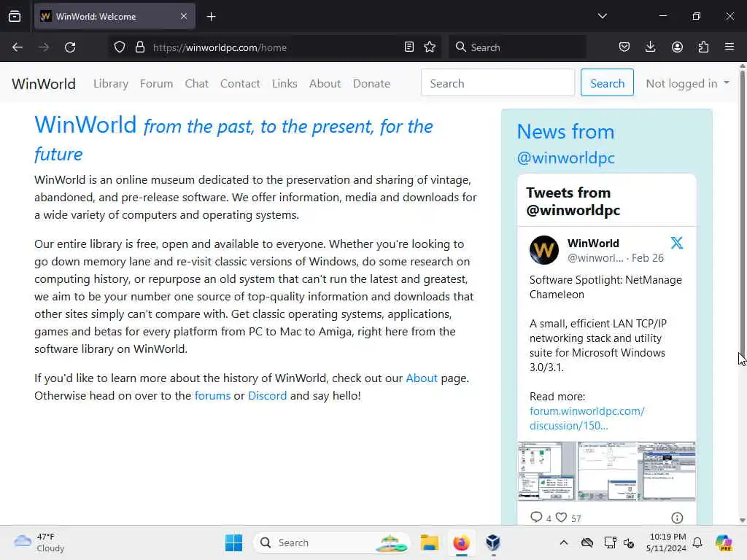Click the Windows taskbar Search box
This screenshot has width=747, height=560.
point(332,542)
